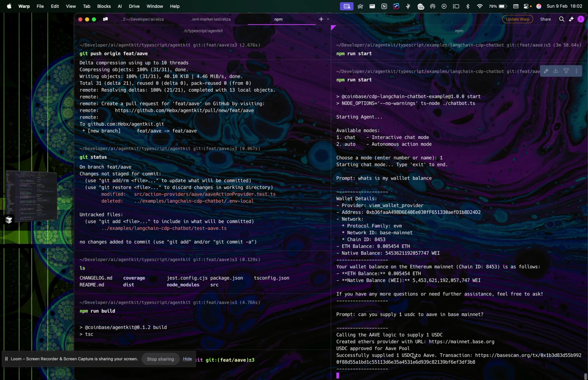The height and width of the screenshot is (380, 588).
Task: Open the battery status at 79%
Action: 498,6
